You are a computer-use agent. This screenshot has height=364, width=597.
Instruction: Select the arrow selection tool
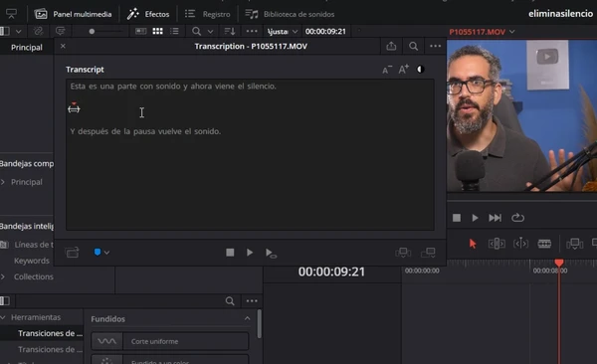(x=473, y=244)
